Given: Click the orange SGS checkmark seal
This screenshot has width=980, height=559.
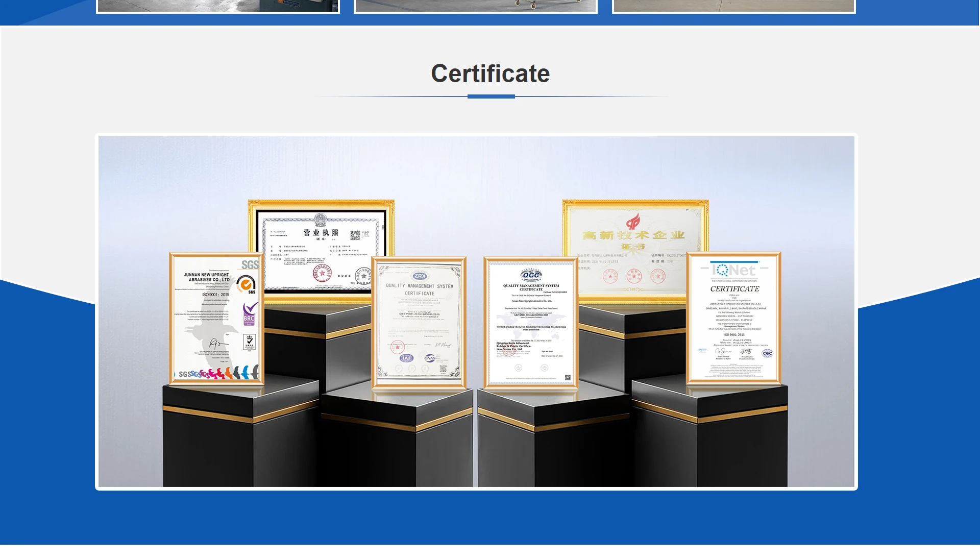Looking at the screenshot, I should (x=246, y=283).
